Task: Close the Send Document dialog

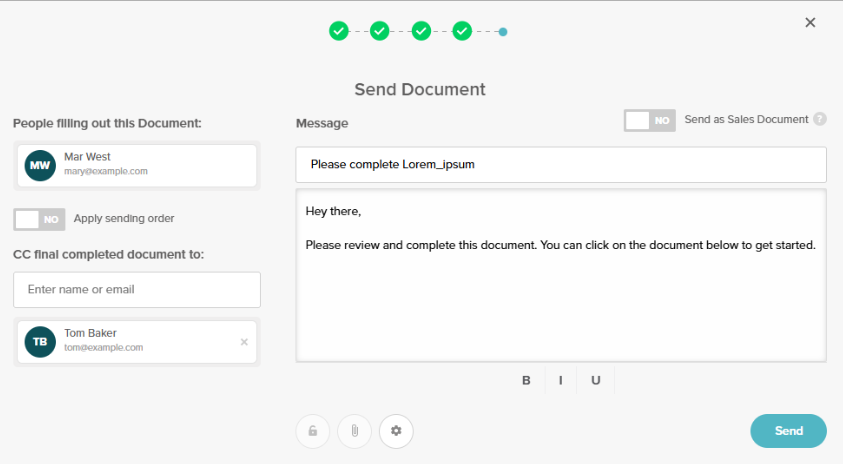Action: click(x=810, y=23)
